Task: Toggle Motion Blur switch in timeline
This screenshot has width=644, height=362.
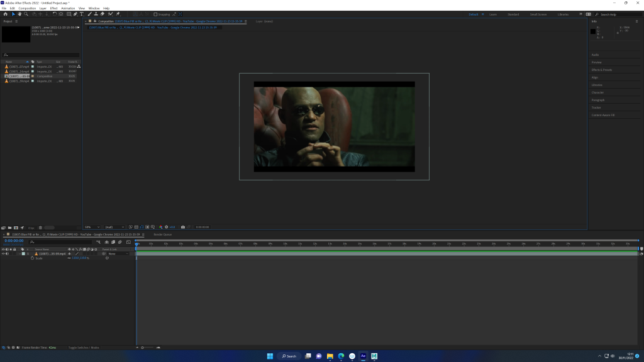Action: click(120, 242)
